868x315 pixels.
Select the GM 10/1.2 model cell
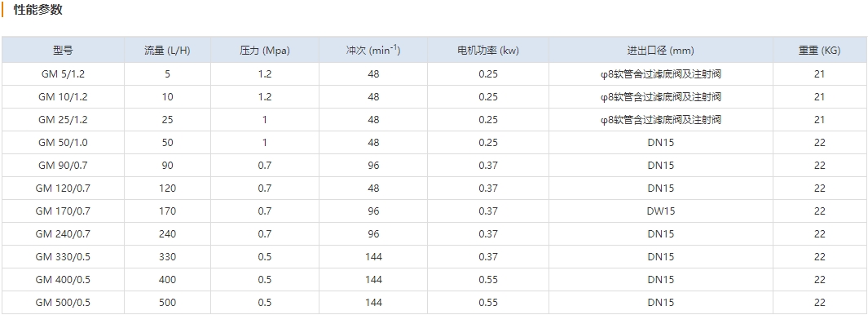(x=63, y=96)
